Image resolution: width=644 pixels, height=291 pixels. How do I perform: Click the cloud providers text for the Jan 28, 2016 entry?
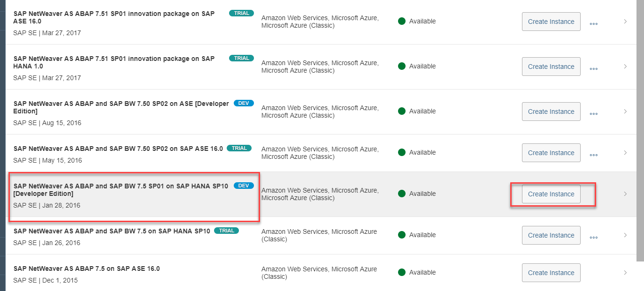pos(320,194)
